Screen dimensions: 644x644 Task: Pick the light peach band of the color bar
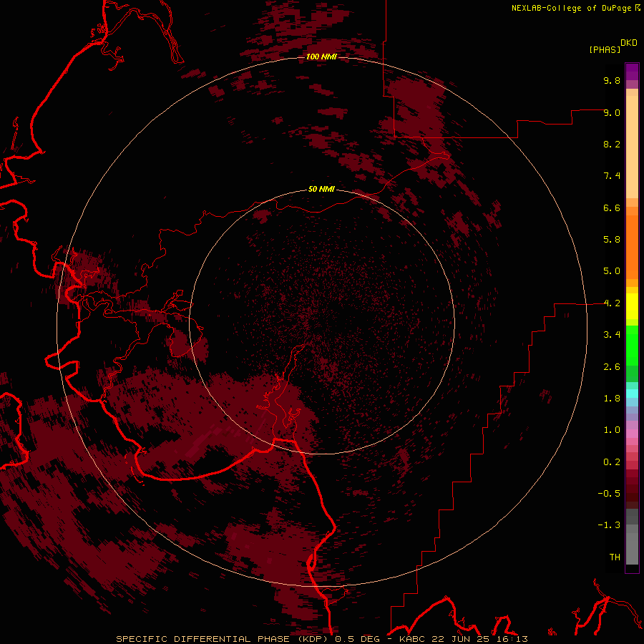point(632,148)
